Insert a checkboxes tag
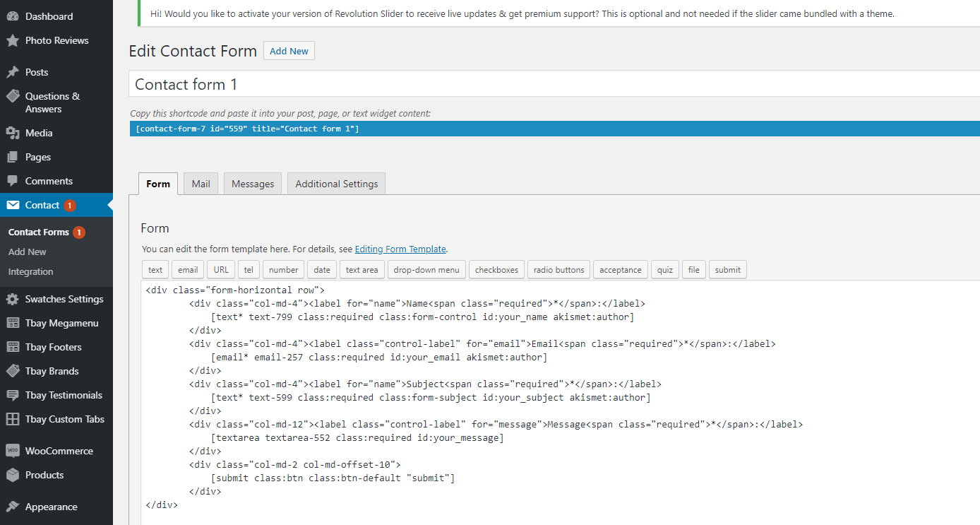The width and height of the screenshot is (980, 525). click(x=496, y=269)
